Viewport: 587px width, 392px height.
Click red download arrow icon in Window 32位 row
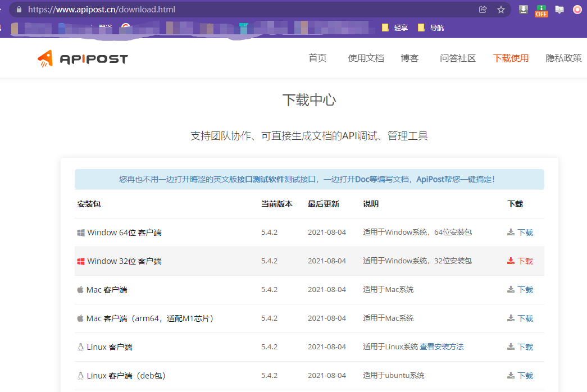[511, 261]
